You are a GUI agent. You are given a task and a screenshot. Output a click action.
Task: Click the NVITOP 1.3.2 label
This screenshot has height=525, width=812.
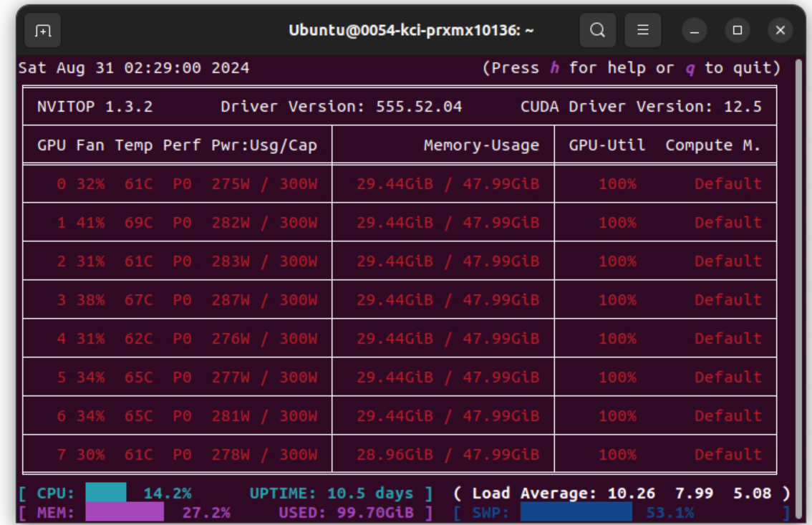pos(95,107)
